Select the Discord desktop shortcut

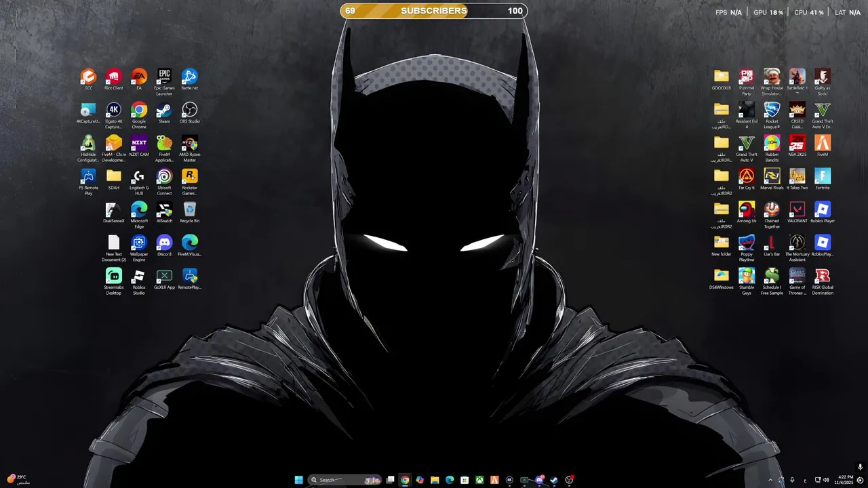[164, 246]
